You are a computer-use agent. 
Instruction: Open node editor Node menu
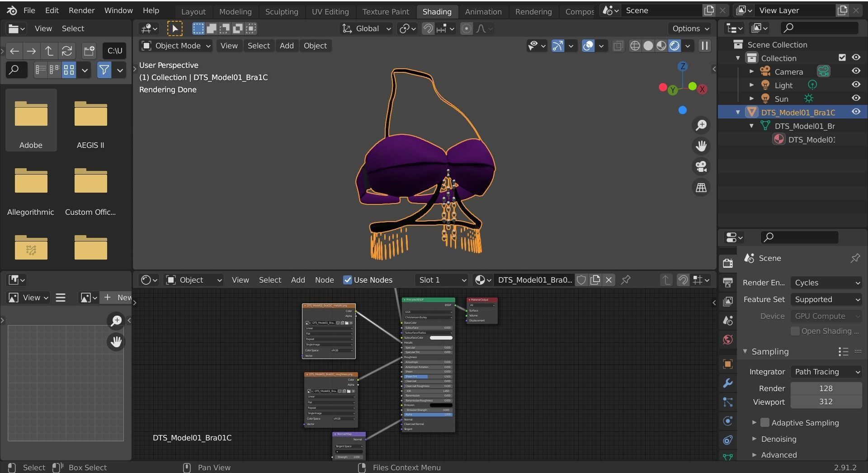click(x=324, y=280)
